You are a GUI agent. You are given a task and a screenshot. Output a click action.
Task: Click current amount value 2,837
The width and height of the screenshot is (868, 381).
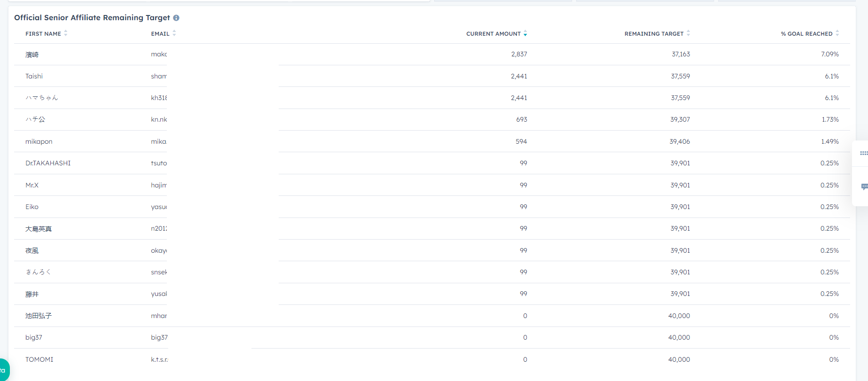coord(519,54)
